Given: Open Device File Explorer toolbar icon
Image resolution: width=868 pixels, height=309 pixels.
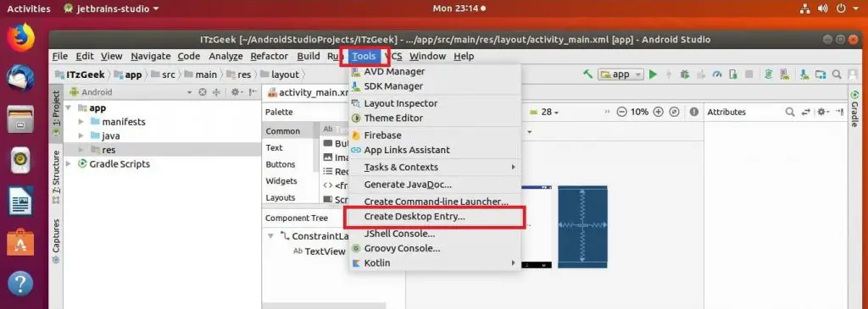Looking at the screenshot, I should [x=821, y=74].
